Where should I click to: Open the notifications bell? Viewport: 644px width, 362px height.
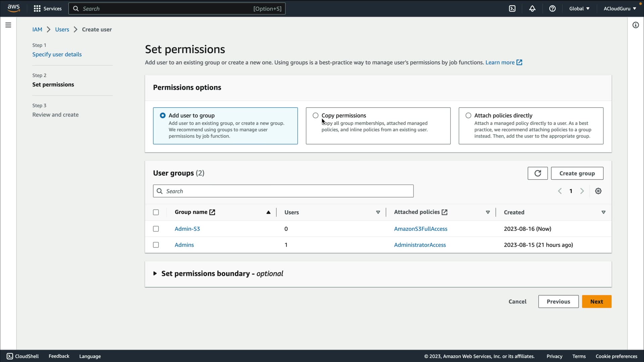532,9
